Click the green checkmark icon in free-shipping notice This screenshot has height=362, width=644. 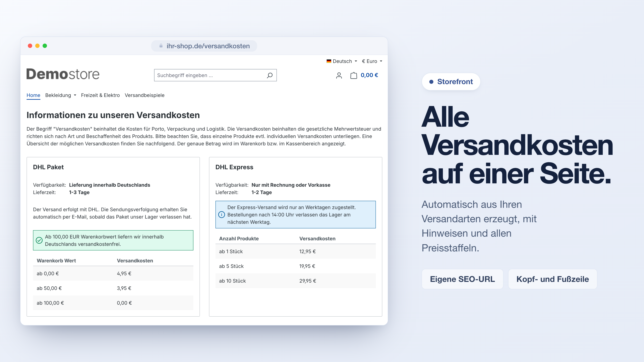[39, 240]
